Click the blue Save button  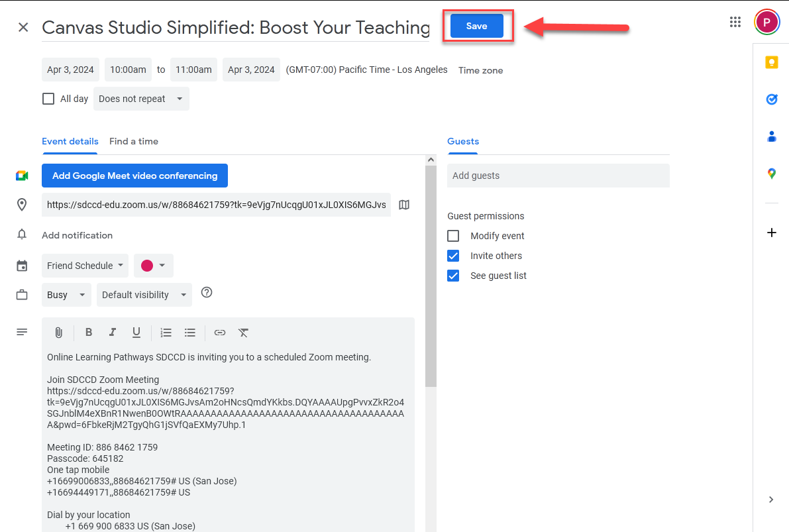(x=476, y=27)
